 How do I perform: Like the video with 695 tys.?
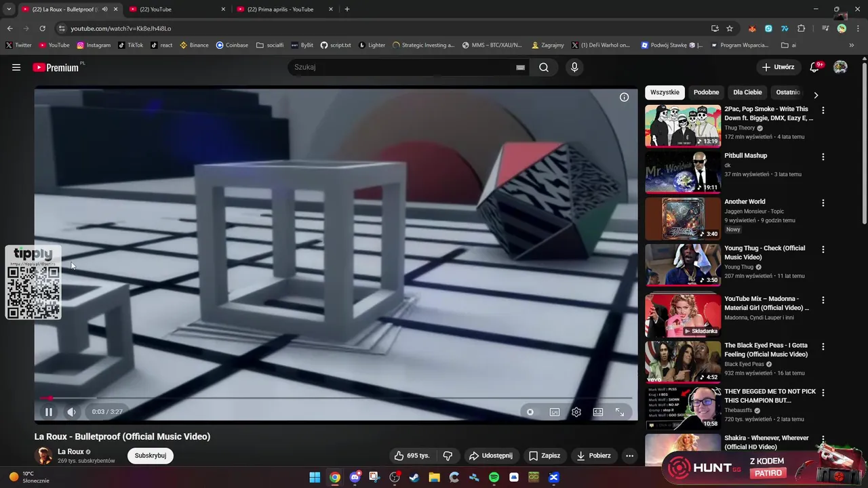(413, 455)
